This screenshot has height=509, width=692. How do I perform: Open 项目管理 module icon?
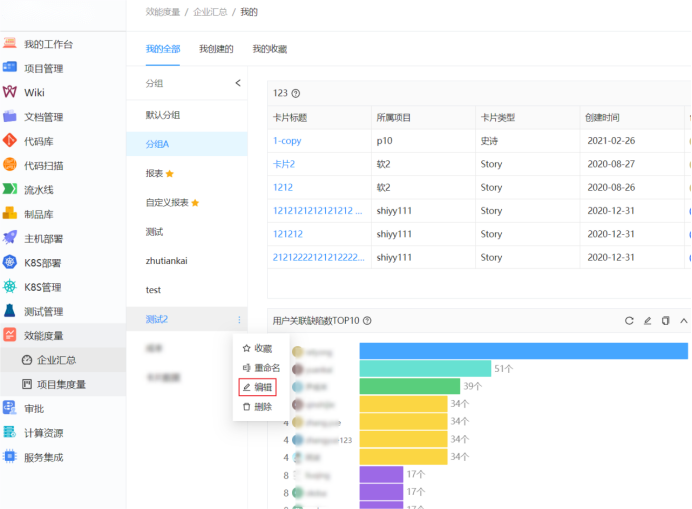pyautogui.click(x=10, y=67)
